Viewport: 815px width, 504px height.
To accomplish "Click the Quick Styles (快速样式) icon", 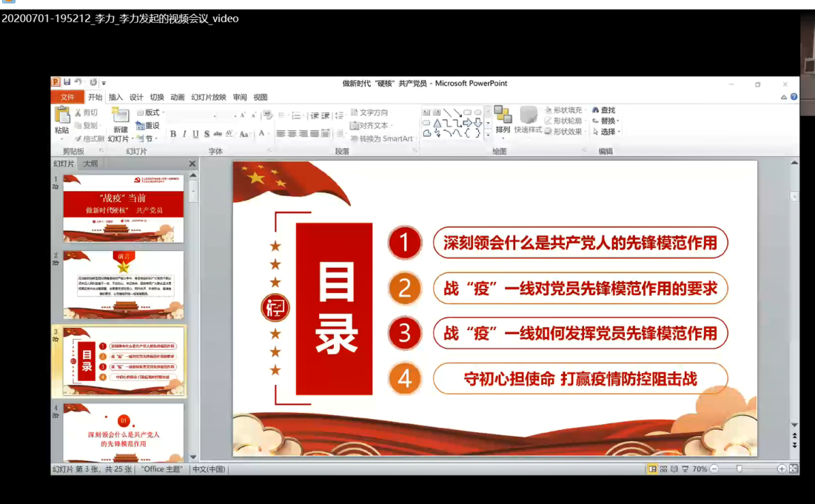I will point(528,116).
